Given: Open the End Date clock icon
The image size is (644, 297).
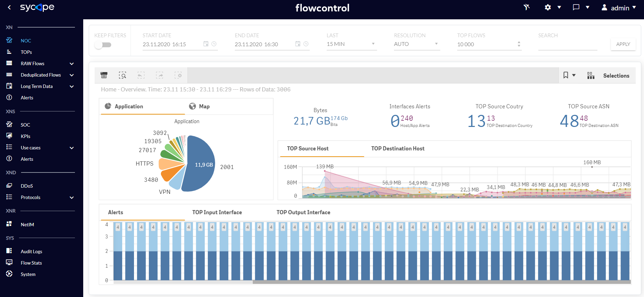Looking at the screenshot, I should click(306, 44).
